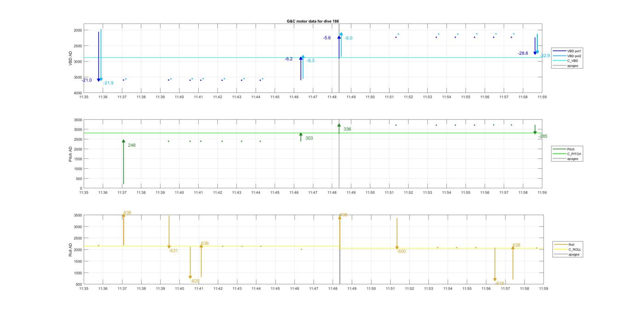This screenshot has width=644, height=319.
Task: Click 'apogee' entry in Roll legend
Action: [567, 254]
